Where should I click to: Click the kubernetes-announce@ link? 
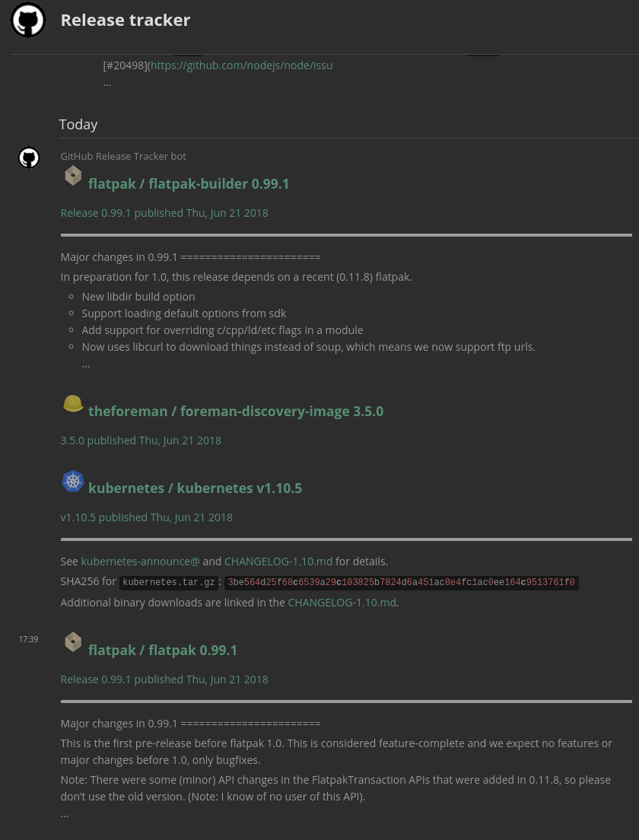pos(141,562)
